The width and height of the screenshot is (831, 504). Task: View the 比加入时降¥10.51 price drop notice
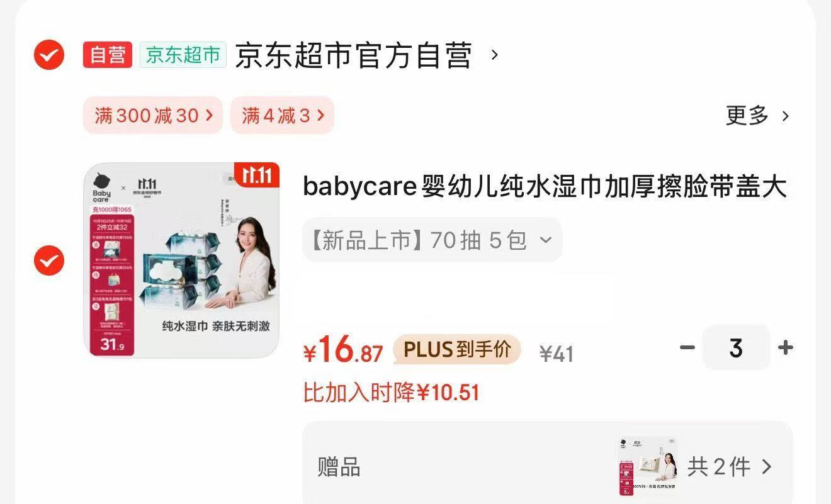pyautogui.click(x=391, y=393)
